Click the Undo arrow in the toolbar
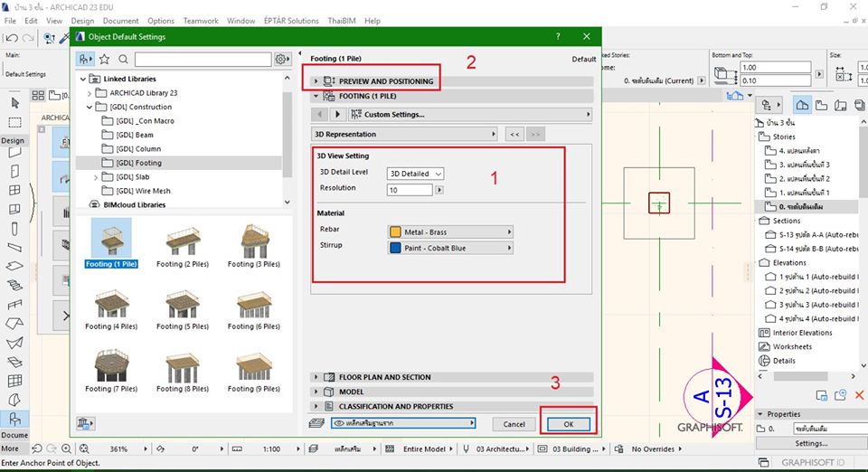Screen dimensions: 868x472 (x=11, y=38)
